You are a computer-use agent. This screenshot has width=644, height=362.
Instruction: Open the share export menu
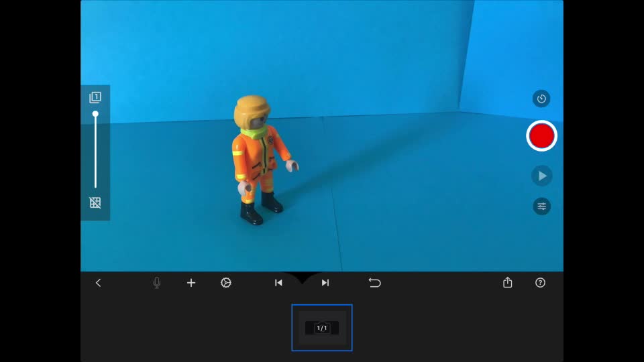point(508,283)
